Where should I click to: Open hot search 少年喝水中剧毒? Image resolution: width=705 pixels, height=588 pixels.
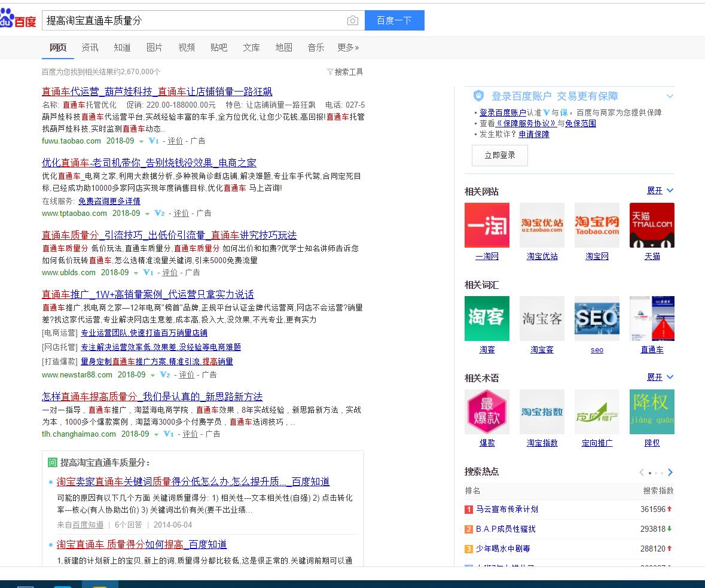[503, 549]
